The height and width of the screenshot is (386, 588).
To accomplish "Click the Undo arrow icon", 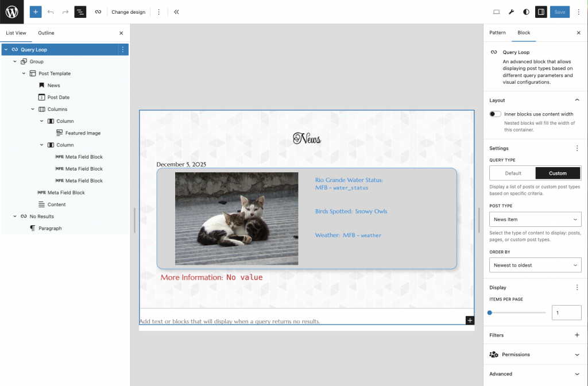I will pyautogui.click(x=51, y=11).
